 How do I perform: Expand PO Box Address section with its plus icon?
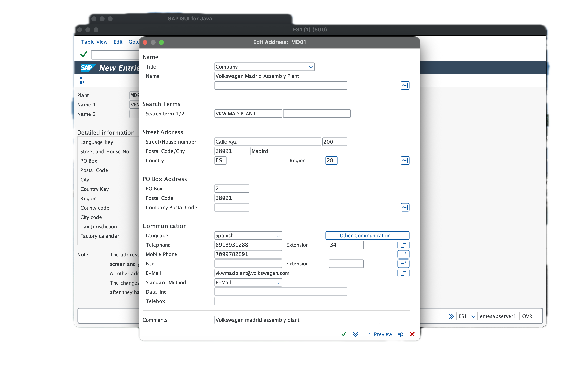(405, 207)
